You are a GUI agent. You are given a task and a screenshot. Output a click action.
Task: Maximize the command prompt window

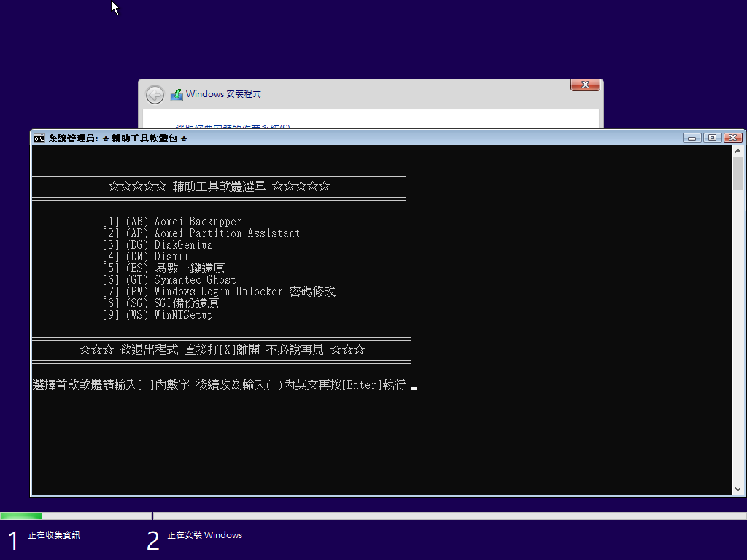click(x=712, y=138)
